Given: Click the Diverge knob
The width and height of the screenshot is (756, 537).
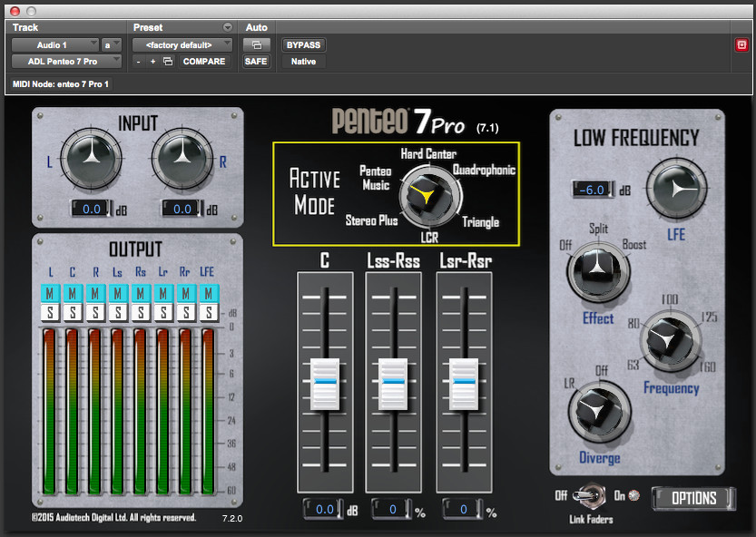Looking at the screenshot, I should pyautogui.click(x=599, y=411).
